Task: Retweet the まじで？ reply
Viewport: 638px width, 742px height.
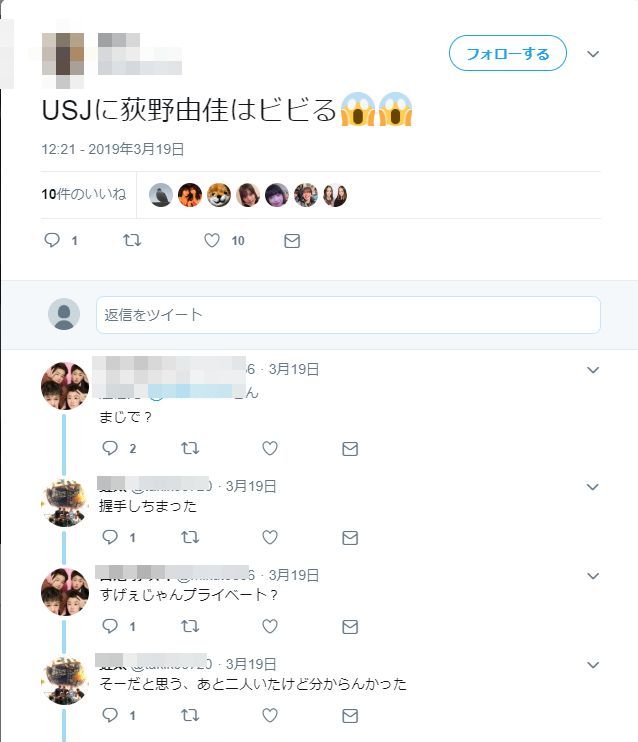Action: tap(190, 448)
